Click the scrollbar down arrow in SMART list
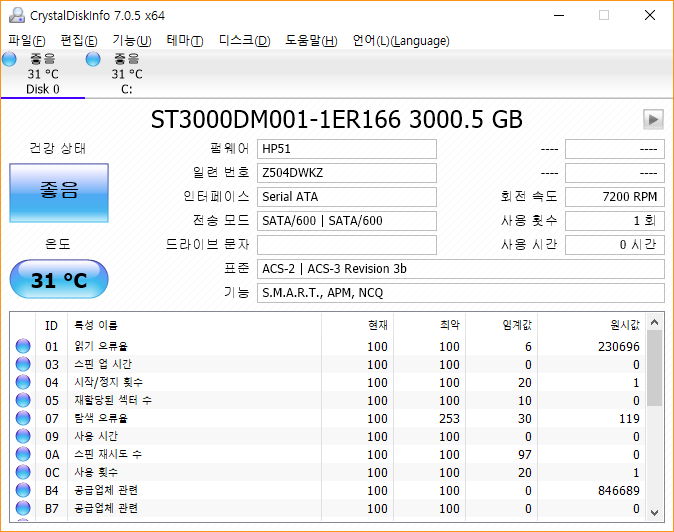This screenshot has width=674, height=532. pos(655,512)
